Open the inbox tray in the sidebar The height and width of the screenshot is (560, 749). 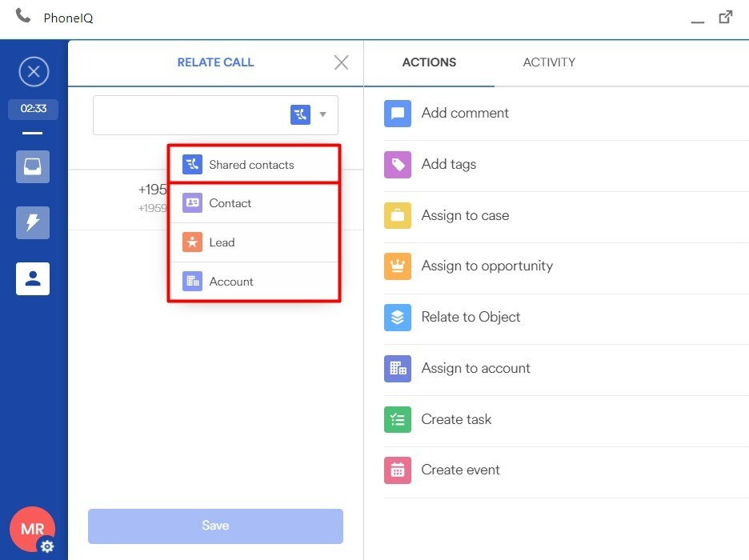tap(33, 167)
